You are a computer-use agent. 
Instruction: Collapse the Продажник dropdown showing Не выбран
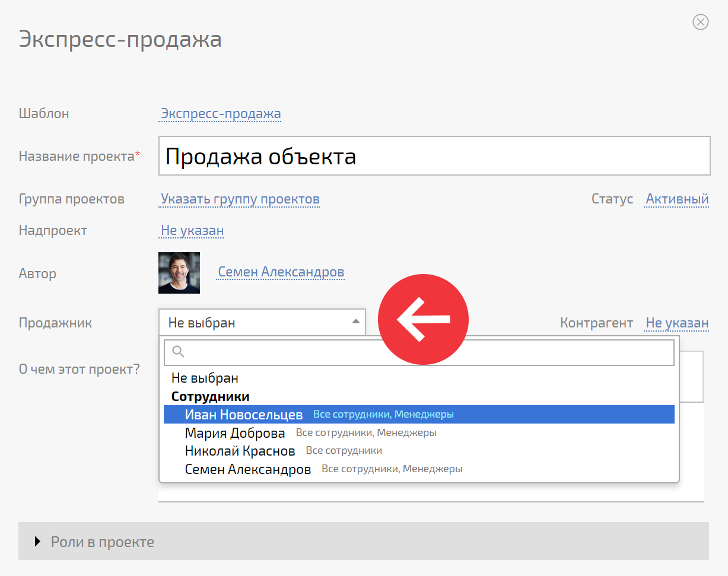tap(262, 322)
